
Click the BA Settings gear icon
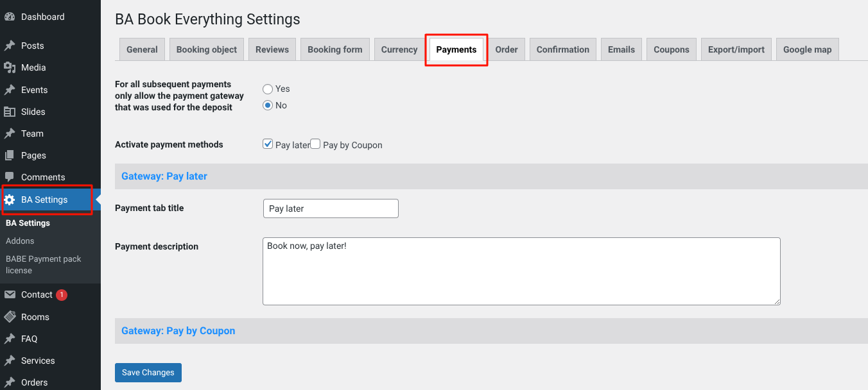tap(10, 199)
